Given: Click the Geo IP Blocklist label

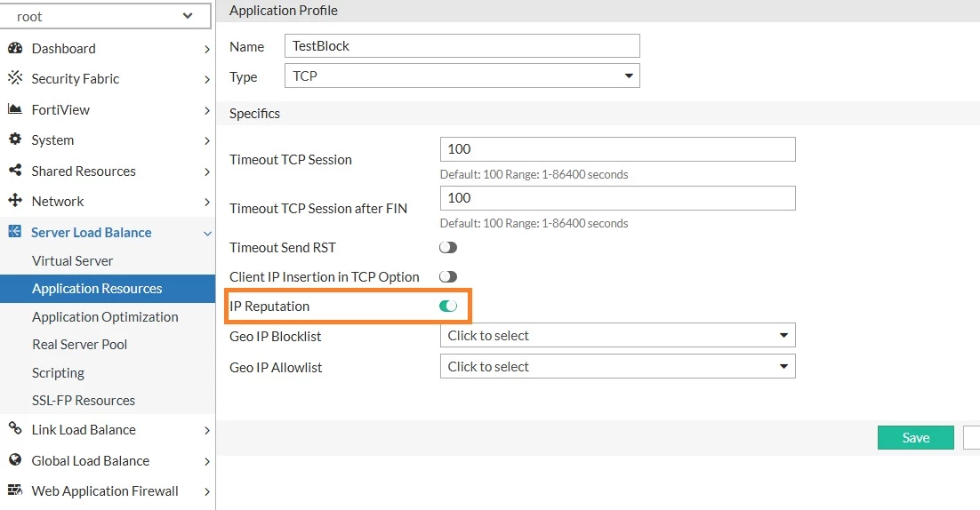Looking at the screenshot, I should 275,337.
